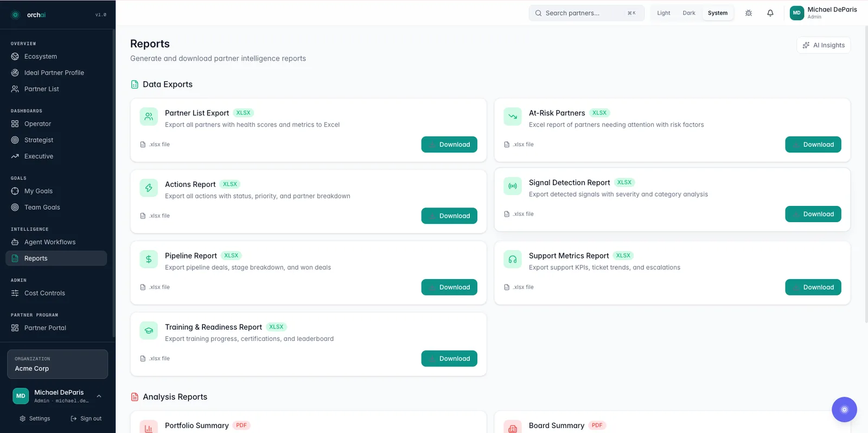Download the Support Metrics Report
Image resolution: width=868 pixels, height=433 pixels.
tap(813, 287)
